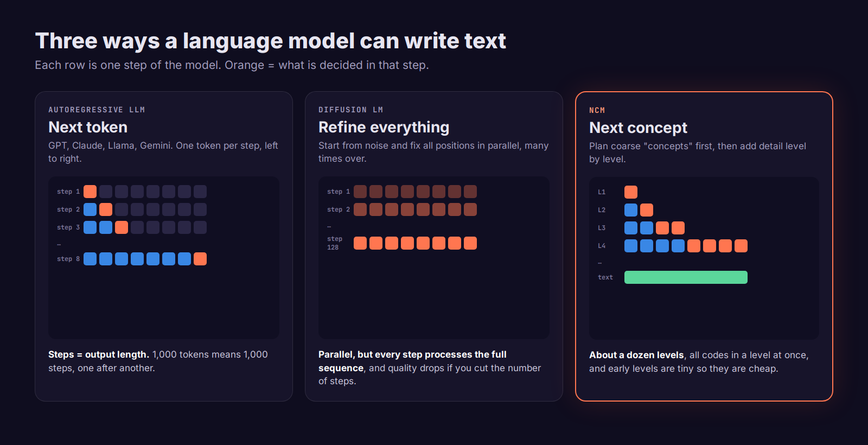Click the green text output bar
Image resolution: width=868 pixels, height=445 pixels.
686,277
